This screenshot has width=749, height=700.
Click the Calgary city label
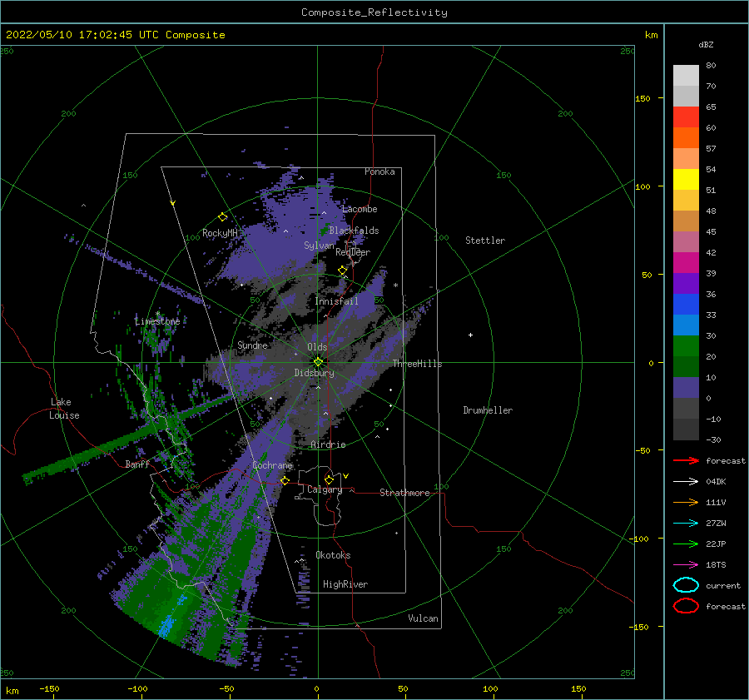click(x=325, y=489)
